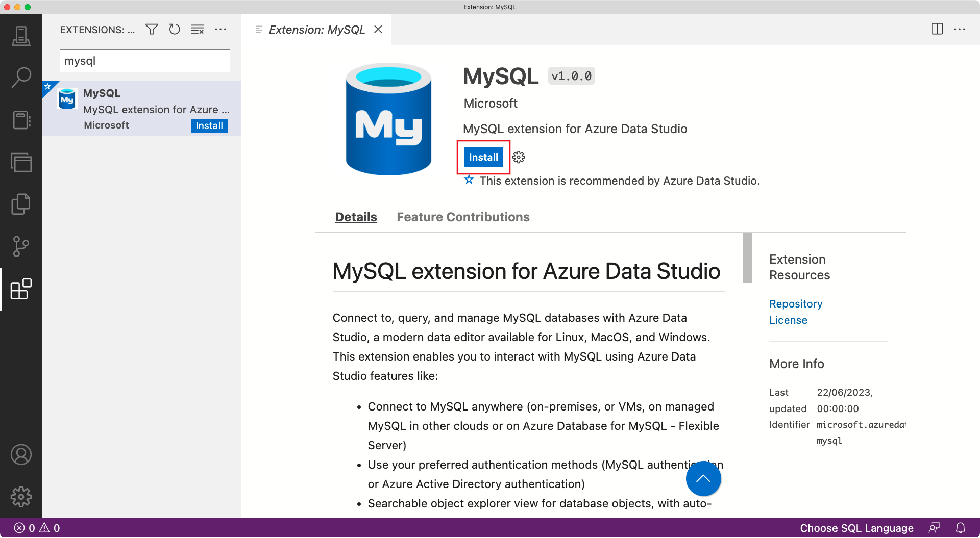Screen dimensions: 980x538
Task: Select the Details tab
Action: pyautogui.click(x=356, y=217)
